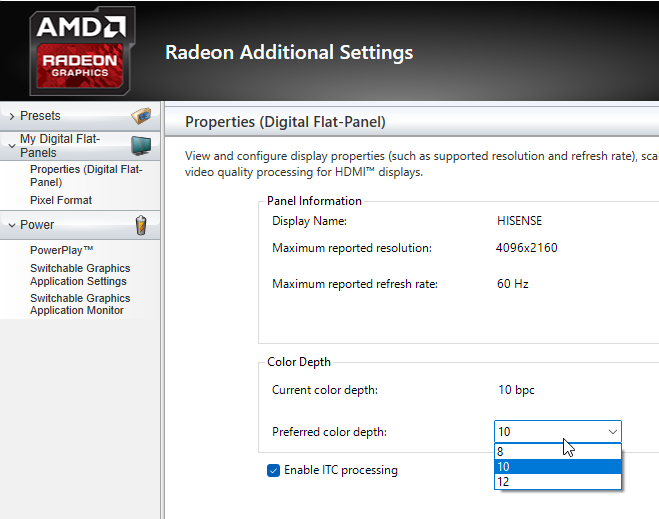This screenshot has width=659, height=519.
Task: Choose 12 from color depth options
Action: click(x=558, y=482)
